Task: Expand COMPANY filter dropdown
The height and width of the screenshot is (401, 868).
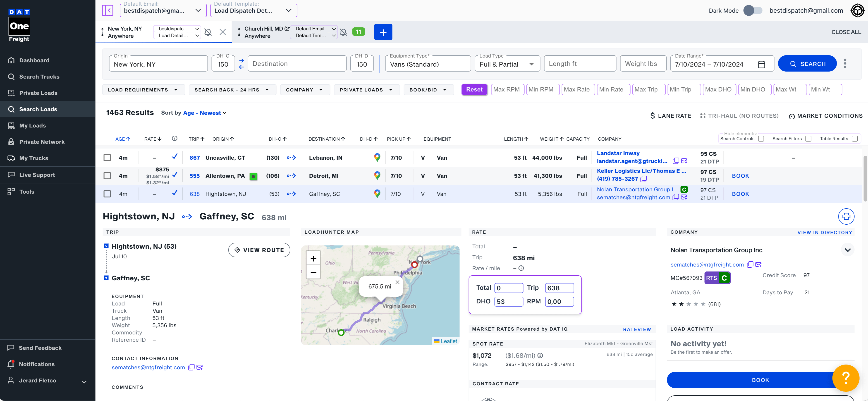Action: click(305, 90)
